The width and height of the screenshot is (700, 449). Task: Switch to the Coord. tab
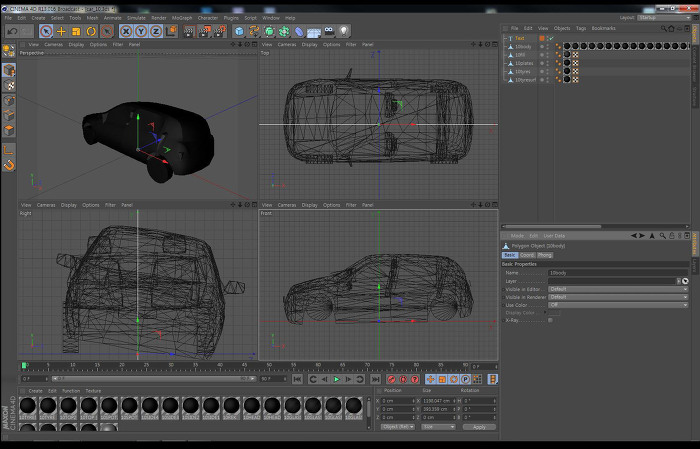526,255
